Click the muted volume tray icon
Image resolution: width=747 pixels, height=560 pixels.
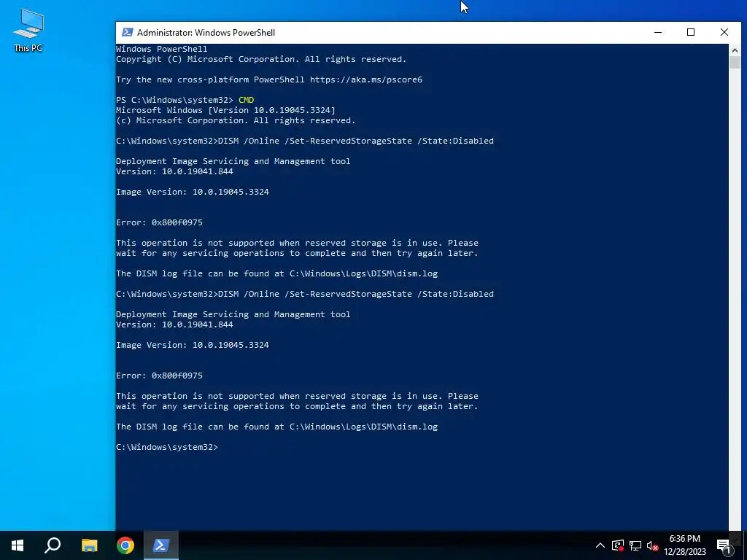pos(652,545)
